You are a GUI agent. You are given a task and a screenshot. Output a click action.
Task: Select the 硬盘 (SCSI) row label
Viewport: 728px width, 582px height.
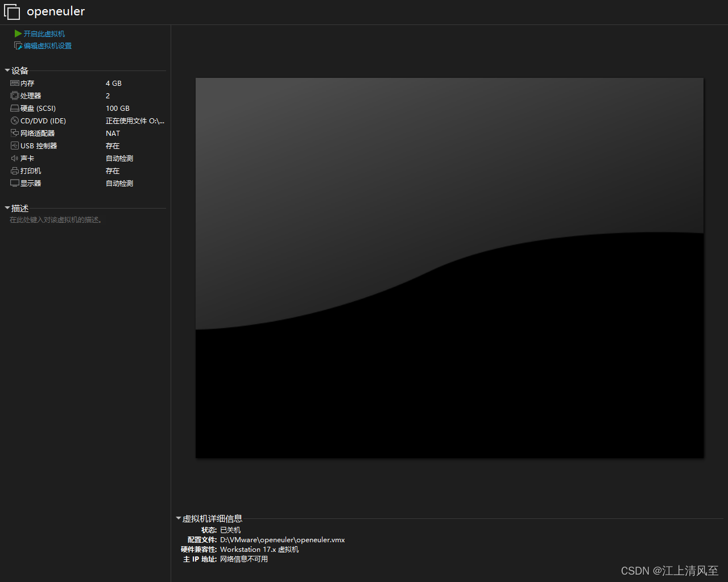pos(38,109)
